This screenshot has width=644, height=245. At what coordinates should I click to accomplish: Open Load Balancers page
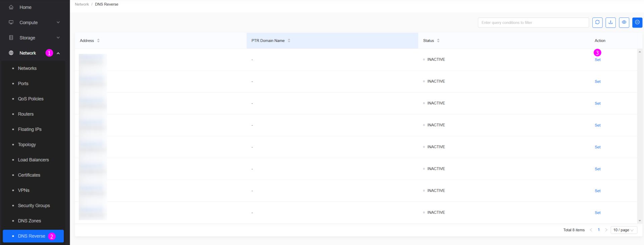tap(33, 160)
